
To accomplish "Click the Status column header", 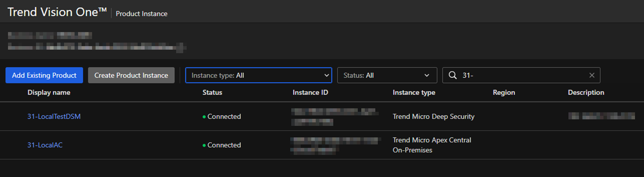I will point(212,92).
